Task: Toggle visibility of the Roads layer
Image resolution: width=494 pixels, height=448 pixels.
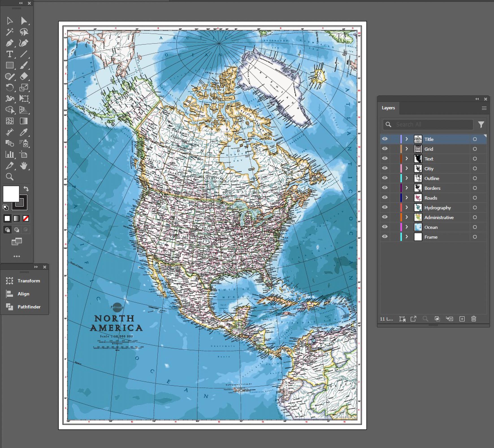Action: point(385,198)
